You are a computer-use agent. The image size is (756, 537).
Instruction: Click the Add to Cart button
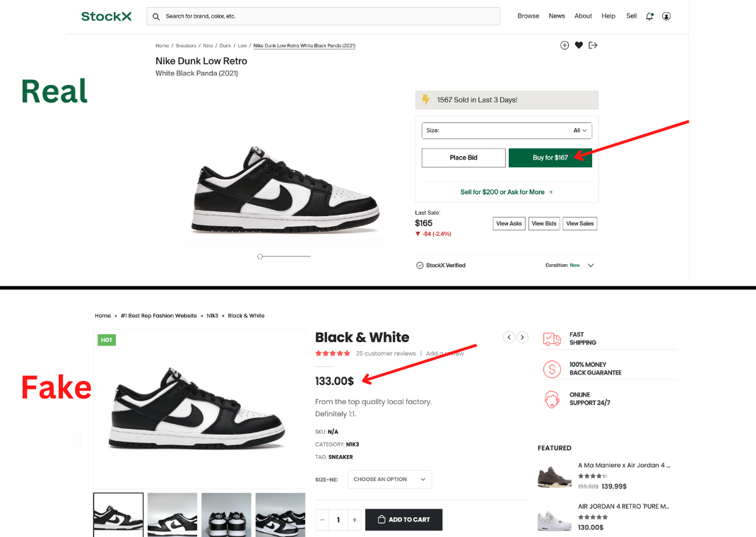pyautogui.click(x=403, y=520)
